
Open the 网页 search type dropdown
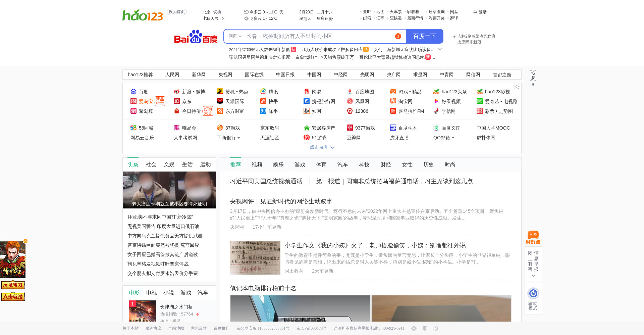click(x=235, y=36)
